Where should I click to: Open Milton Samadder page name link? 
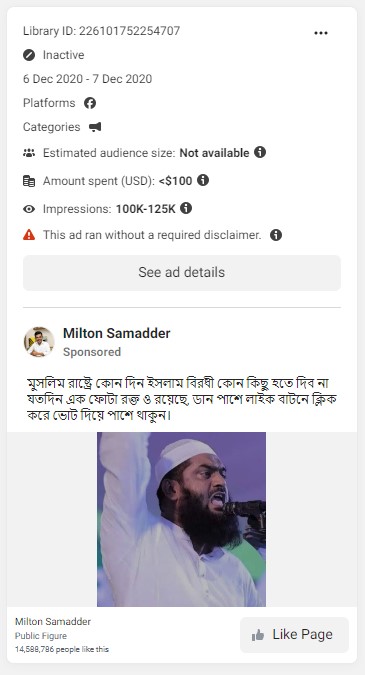117,333
